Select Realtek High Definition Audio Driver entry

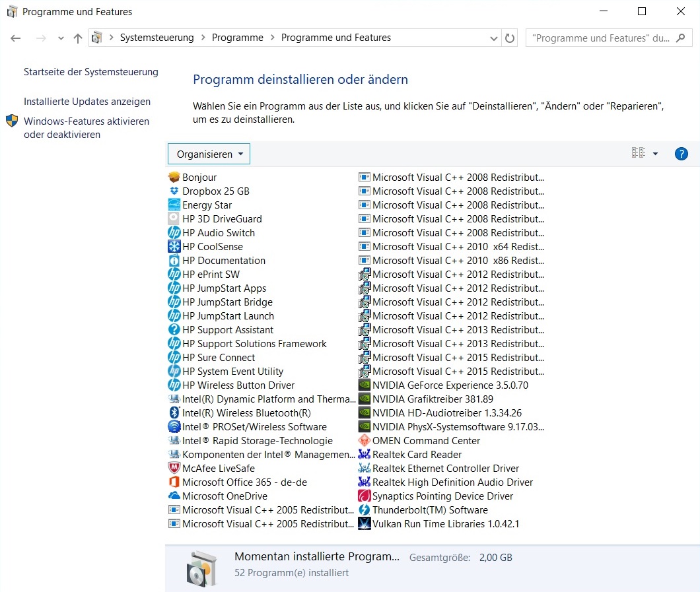(446, 482)
